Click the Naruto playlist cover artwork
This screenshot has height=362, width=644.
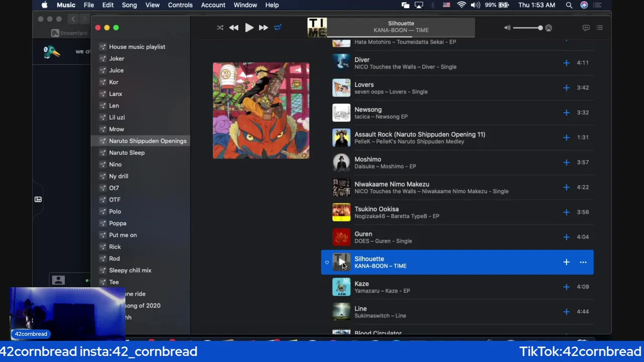pyautogui.click(x=261, y=111)
